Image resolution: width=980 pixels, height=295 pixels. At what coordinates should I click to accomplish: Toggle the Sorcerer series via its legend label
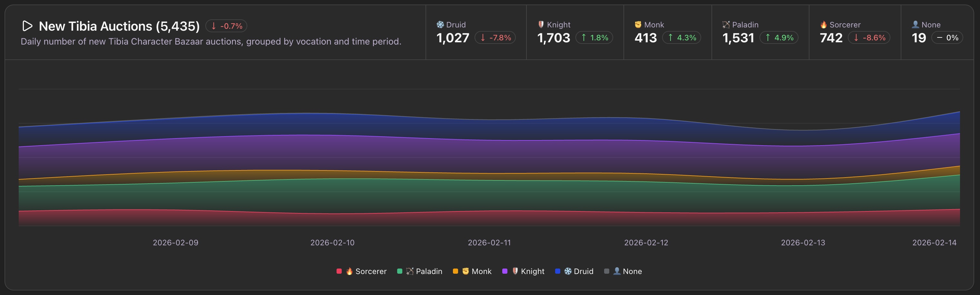pyautogui.click(x=371, y=271)
